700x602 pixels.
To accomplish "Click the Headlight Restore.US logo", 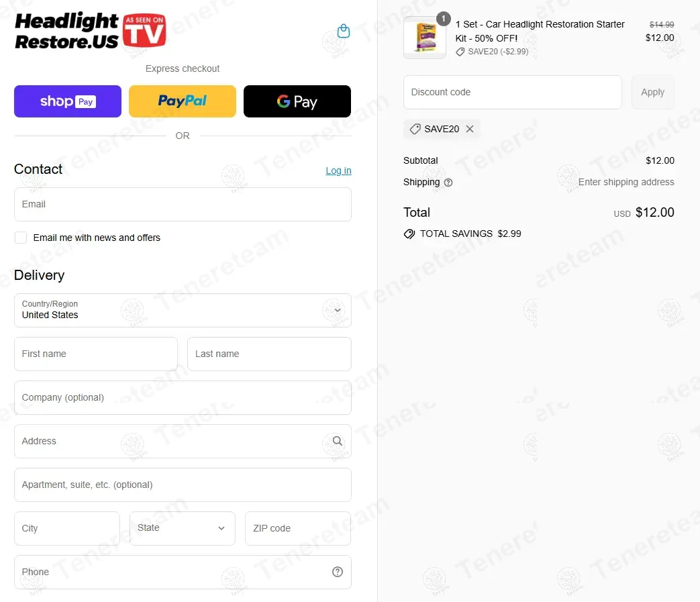I will (x=90, y=31).
